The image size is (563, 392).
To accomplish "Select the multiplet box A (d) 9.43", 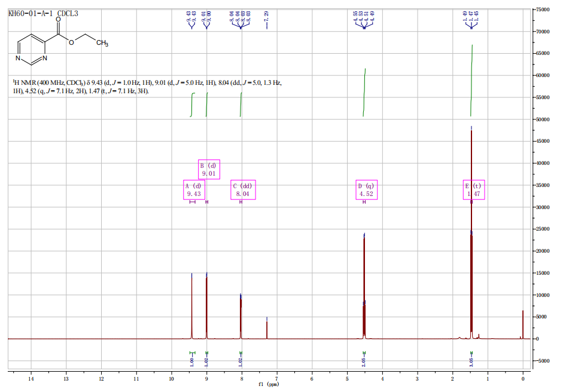I will click(193, 189).
